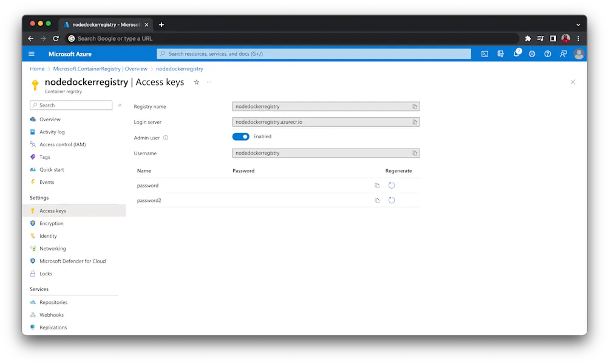Screen dimensions: 609x364
Task: Open the help and support icon
Action: tap(547, 53)
